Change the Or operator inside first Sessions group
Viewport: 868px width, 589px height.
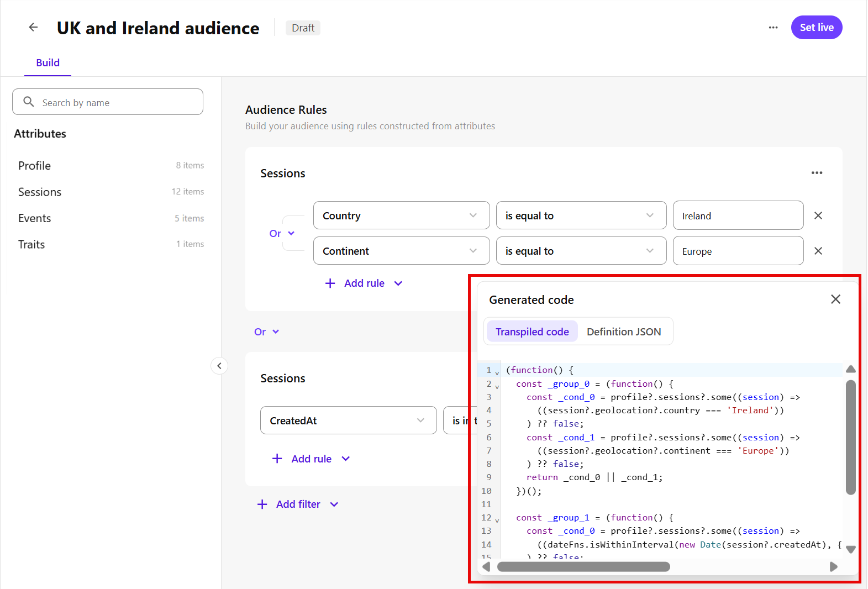point(282,233)
